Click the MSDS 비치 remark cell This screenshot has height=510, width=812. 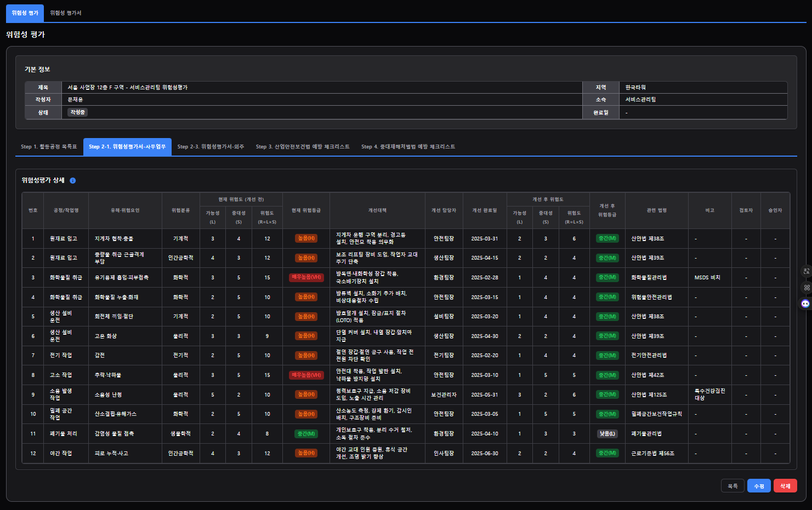(707, 278)
